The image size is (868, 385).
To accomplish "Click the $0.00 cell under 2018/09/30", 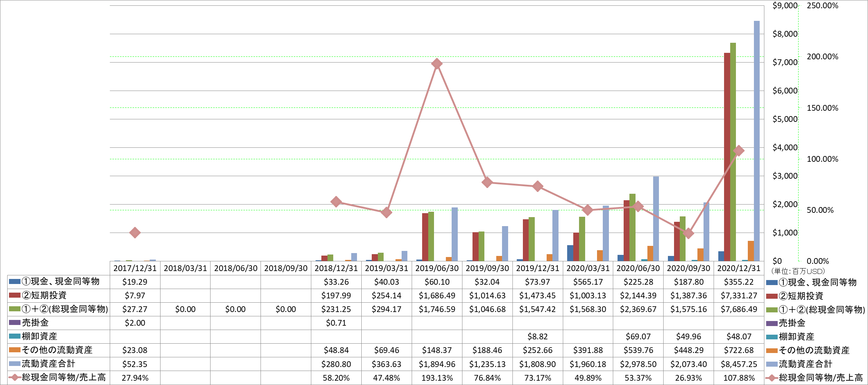I will click(286, 309).
